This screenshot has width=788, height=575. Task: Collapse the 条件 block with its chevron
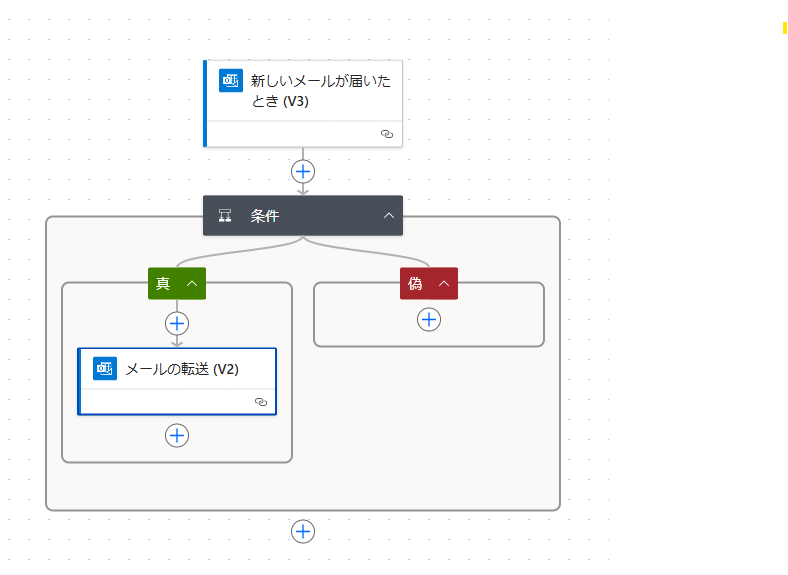tap(389, 216)
